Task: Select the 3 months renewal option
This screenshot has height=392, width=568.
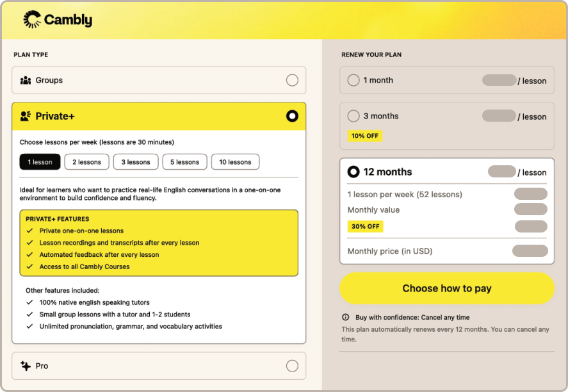Action: point(353,116)
